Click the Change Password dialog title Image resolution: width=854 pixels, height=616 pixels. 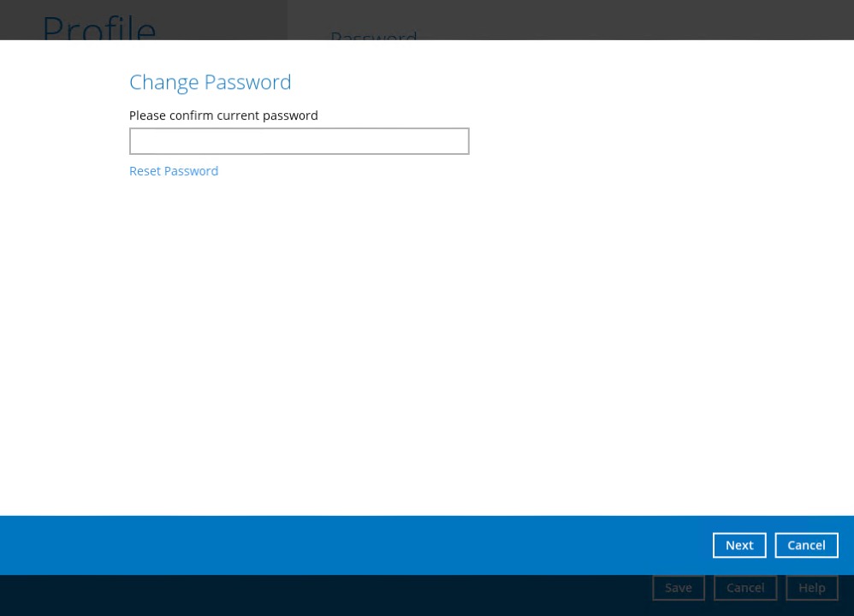pos(210,82)
